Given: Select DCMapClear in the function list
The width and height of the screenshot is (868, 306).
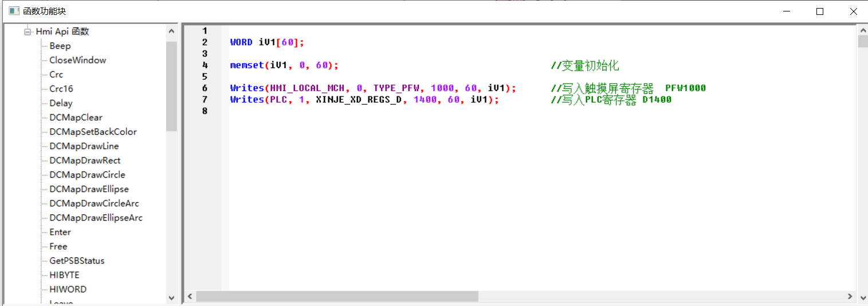Looking at the screenshot, I should pyautogui.click(x=76, y=117).
